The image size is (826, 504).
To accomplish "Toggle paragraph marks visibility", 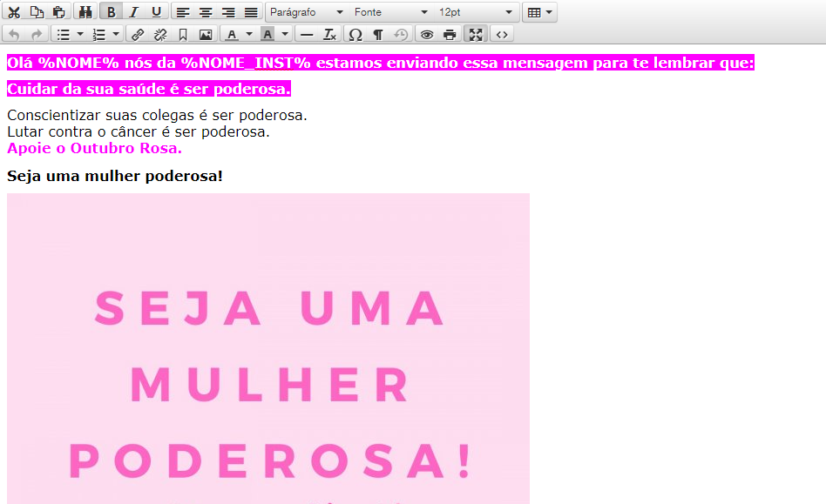I will 377,34.
